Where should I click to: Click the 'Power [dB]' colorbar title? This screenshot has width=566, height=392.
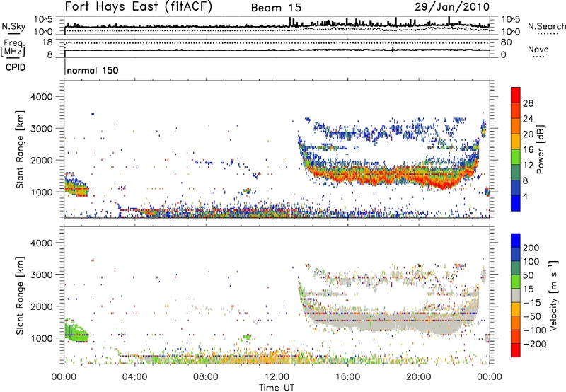point(541,149)
